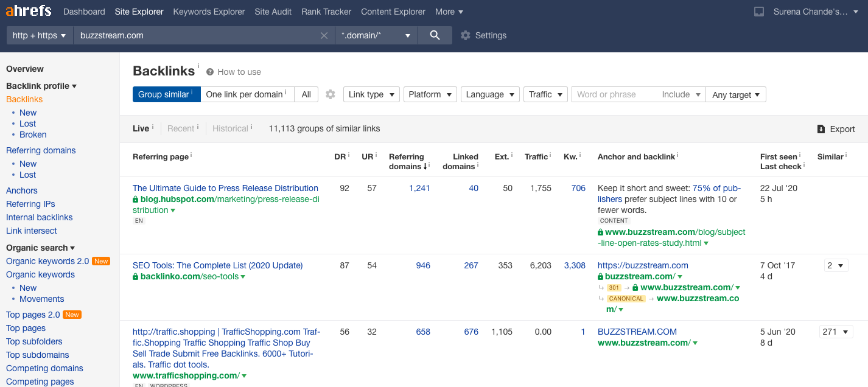Open Keywords Explorer
868x387 pixels.
click(209, 12)
